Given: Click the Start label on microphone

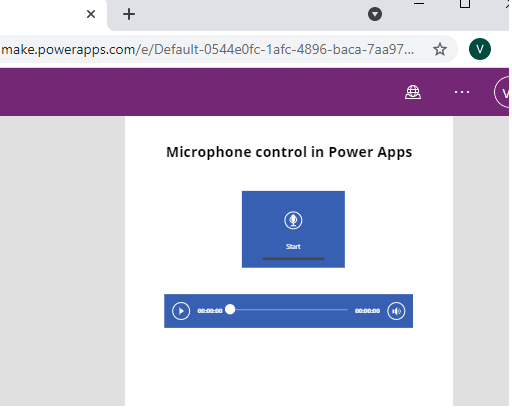Looking at the screenshot, I should coord(293,246).
